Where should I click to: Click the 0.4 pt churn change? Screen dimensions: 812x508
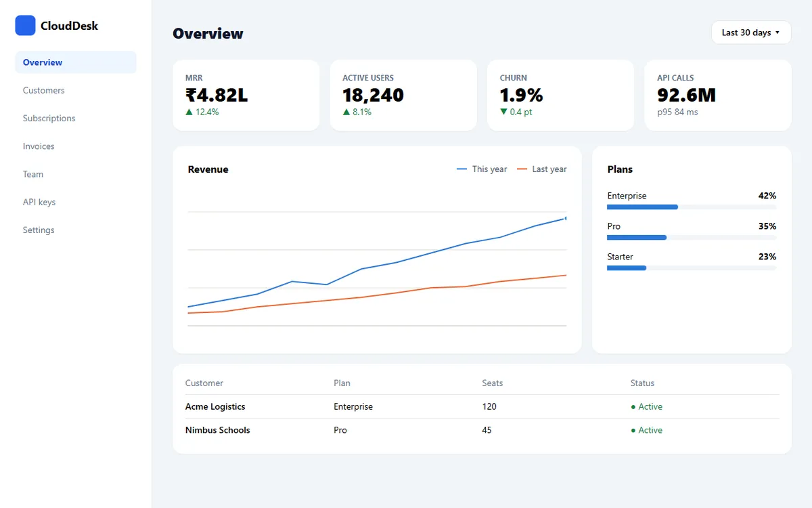(x=516, y=112)
